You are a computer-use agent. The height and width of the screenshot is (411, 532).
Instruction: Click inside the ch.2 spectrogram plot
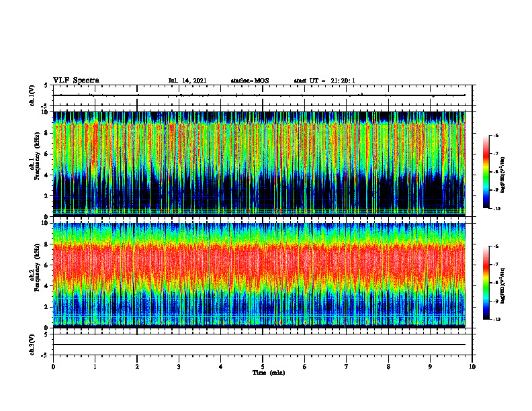[x=259, y=275]
